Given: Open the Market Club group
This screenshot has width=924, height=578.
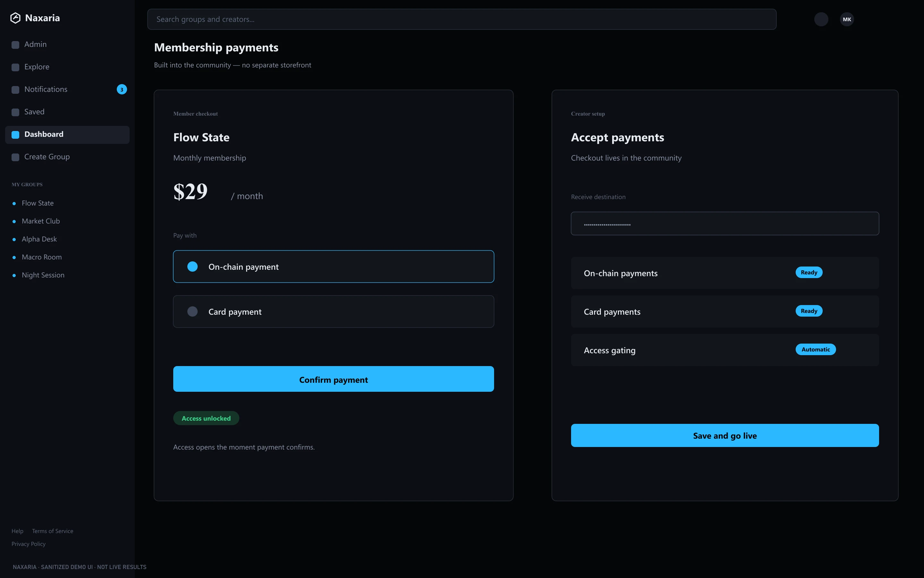Looking at the screenshot, I should tap(40, 221).
